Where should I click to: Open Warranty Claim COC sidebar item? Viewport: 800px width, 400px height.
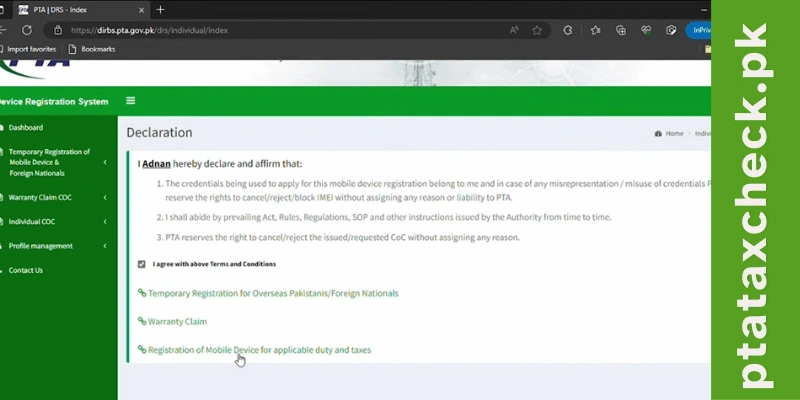(40, 197)
